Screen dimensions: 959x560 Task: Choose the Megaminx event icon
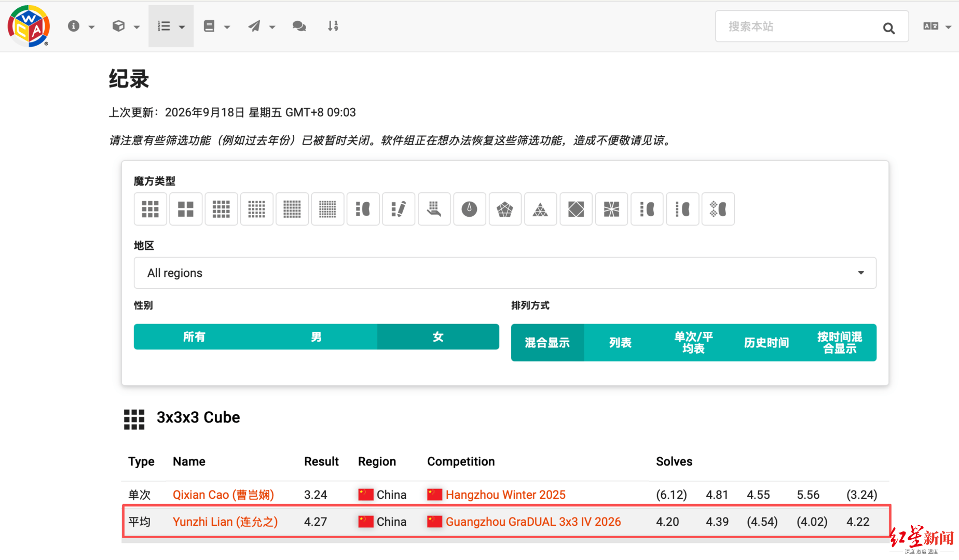tap(505, 209)
